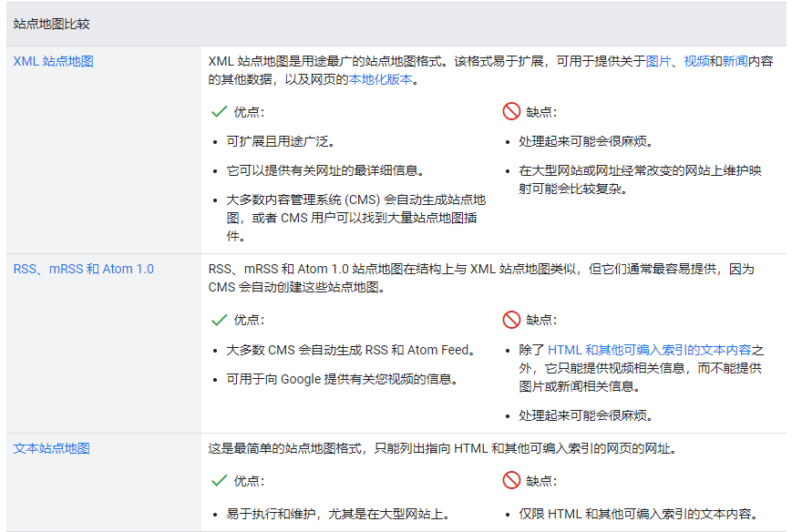The image size is (792, 532).
Task: Open the RSS、mRSS 和 Atom 1.0 link
Action: 83,269
